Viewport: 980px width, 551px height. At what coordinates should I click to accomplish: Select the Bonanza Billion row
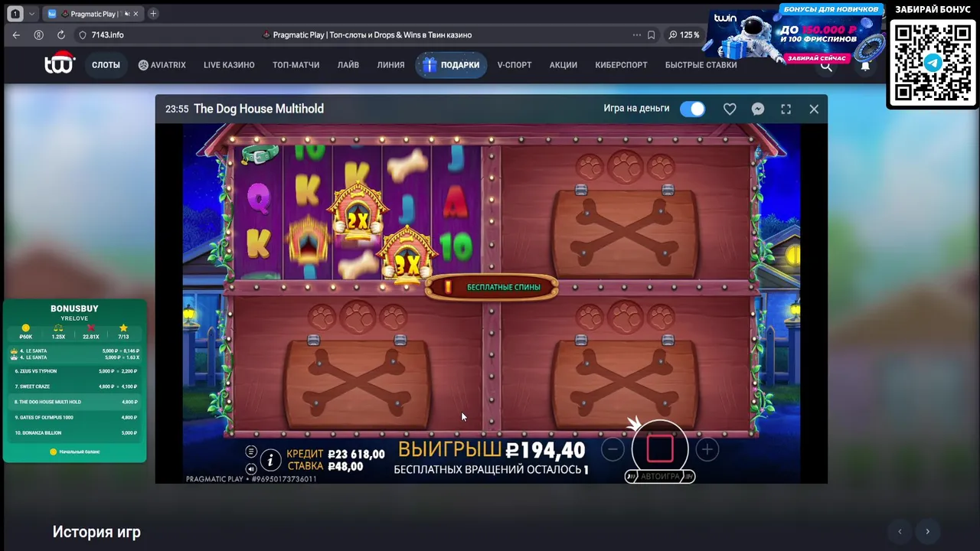(x=75, y=432)
